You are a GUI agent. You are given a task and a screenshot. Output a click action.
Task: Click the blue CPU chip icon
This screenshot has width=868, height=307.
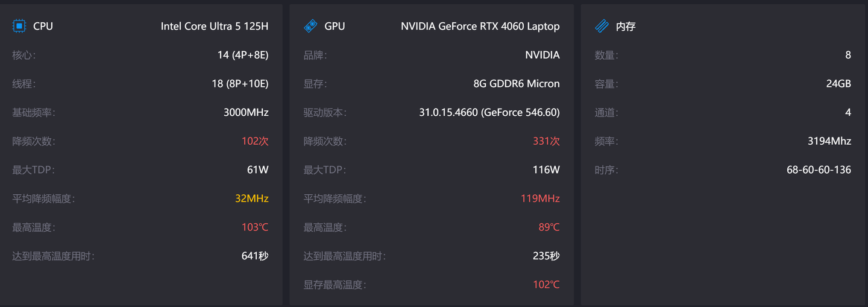coord(19,26)
